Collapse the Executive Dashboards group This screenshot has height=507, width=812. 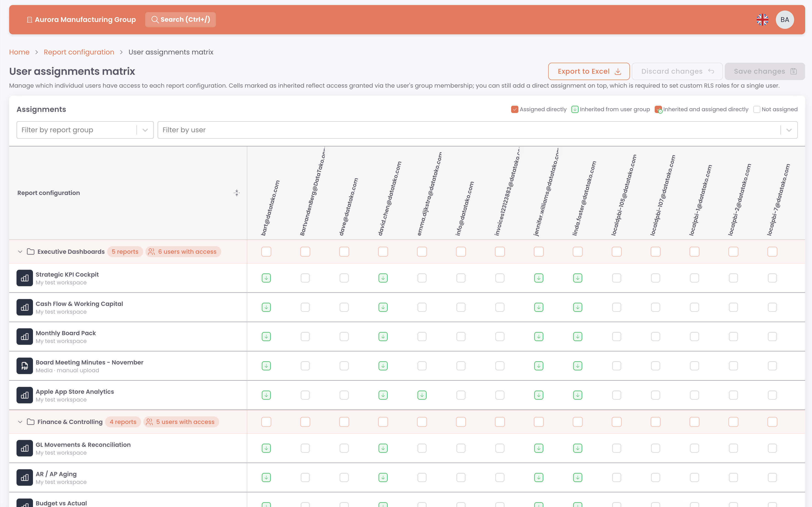(20, 251)
